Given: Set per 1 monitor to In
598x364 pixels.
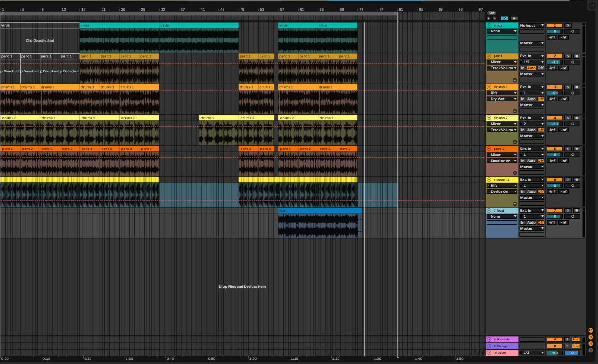Looking at the screenshot, I should tap(523, 68).
